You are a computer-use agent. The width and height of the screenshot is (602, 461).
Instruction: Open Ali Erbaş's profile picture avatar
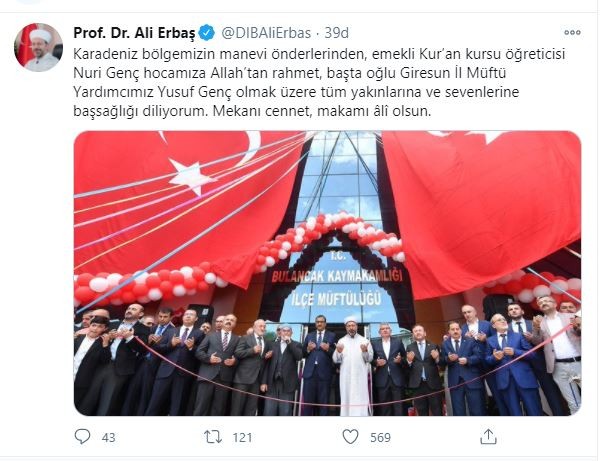coord(38,47)
